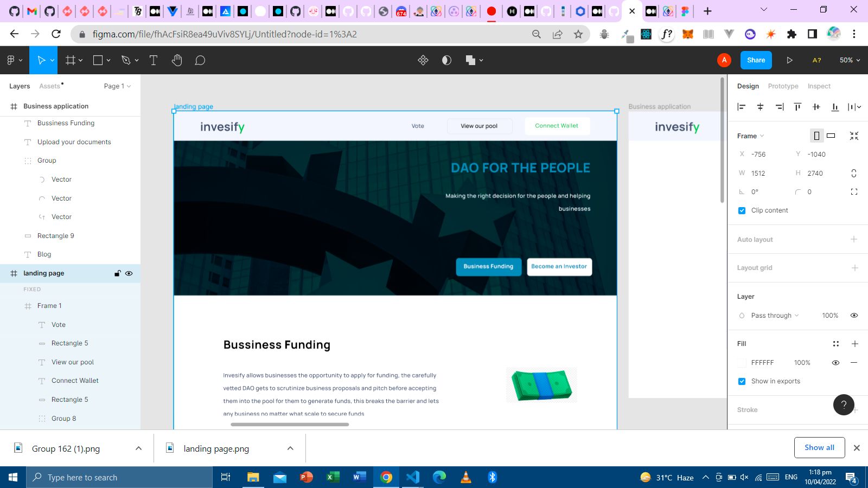
Task: Open Pass through blend mode dropdown
Action: pyautogui.click(x=775, y=316)
